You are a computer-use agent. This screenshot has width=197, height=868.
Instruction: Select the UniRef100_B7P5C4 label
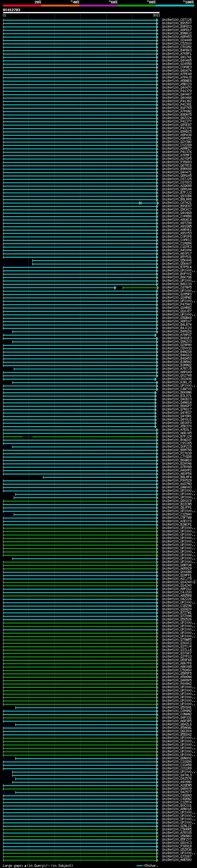[177, 267]
